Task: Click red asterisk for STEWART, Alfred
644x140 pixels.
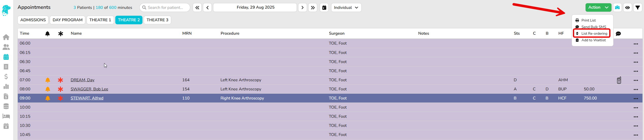Action: coord(60,98)
